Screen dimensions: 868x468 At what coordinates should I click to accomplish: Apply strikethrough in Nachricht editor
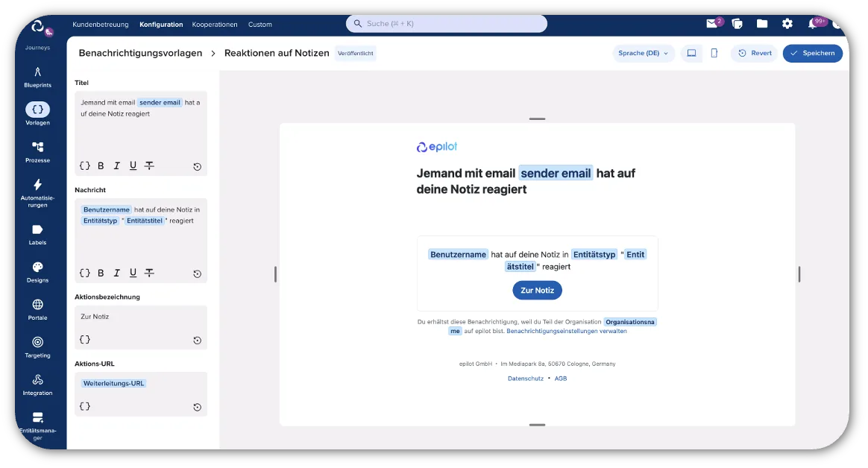coord(149,273)
